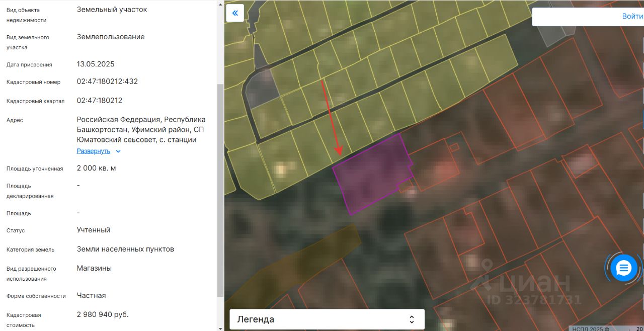Click the Площадь уточненная label
Image resolution: width=644 pixels, height=331 pixels.
(35, 169)
